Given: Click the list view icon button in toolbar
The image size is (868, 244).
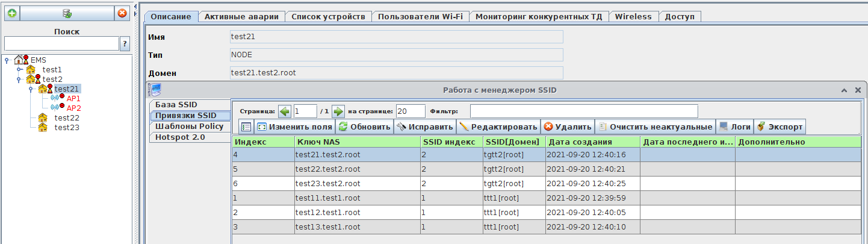Looking at the screenshot, I should [x=246, y=127].
